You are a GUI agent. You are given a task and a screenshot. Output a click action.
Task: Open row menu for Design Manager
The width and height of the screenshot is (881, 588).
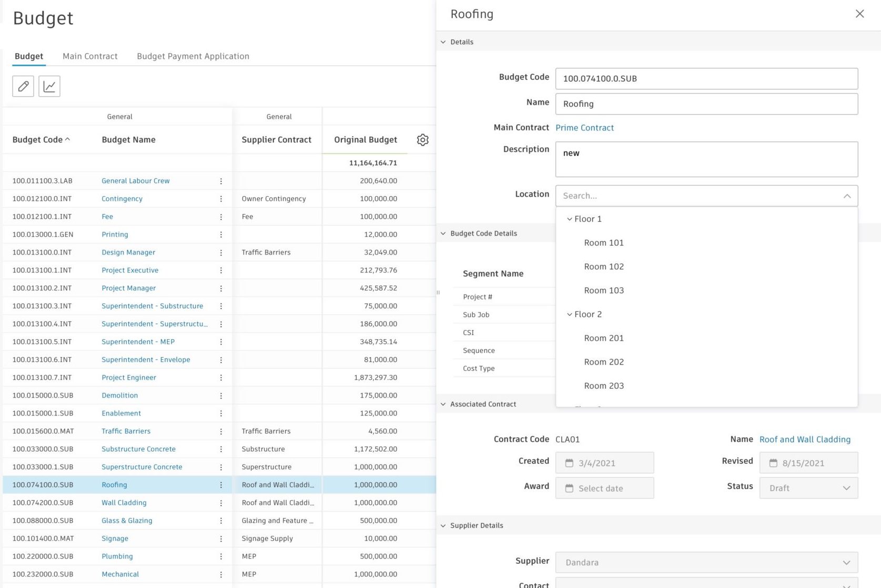click(221, 252)
